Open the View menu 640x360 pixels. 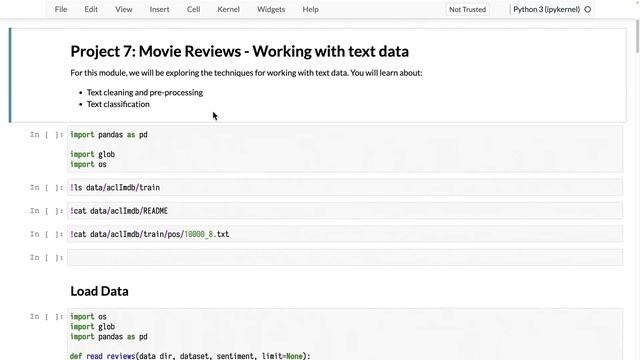pos(123,9)
